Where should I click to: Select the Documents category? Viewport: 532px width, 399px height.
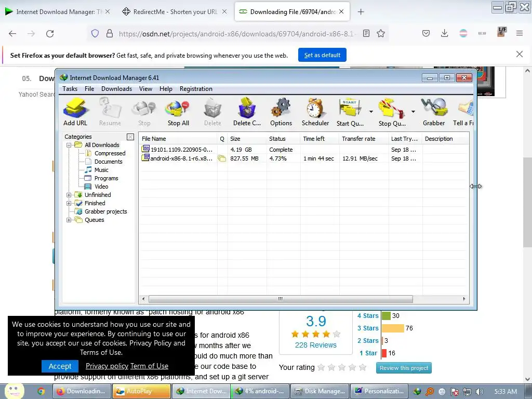coord(108,162)
